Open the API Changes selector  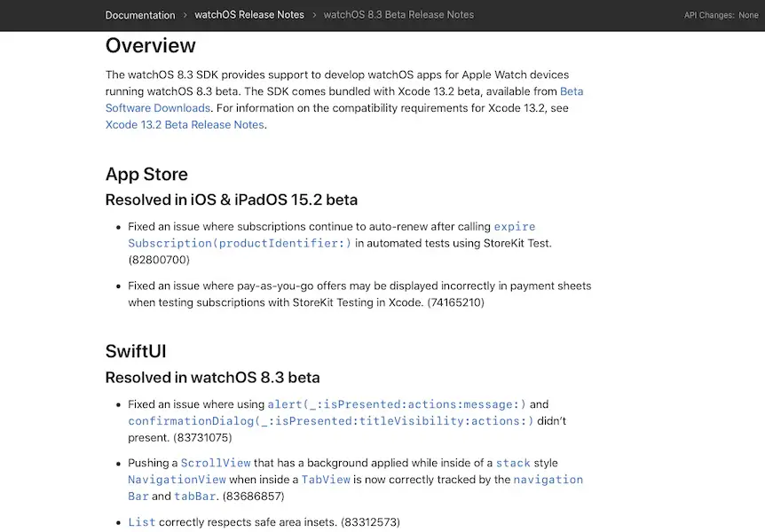tap(721, 15)
